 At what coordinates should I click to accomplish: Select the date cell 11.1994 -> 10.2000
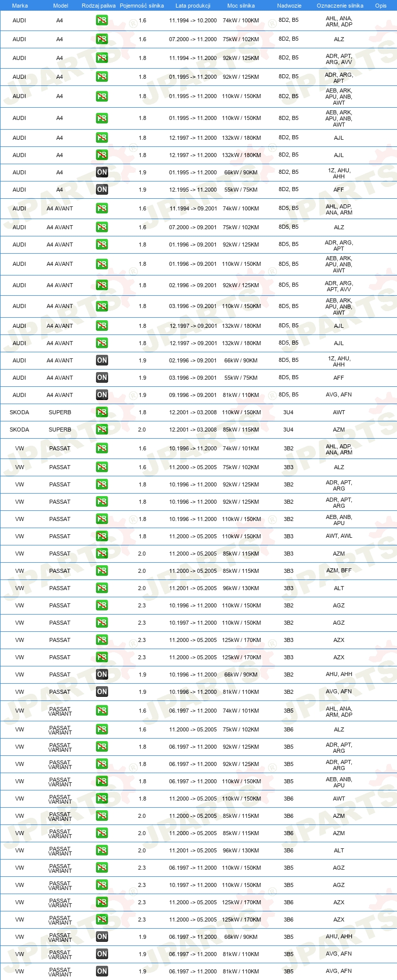pos(193,21)
